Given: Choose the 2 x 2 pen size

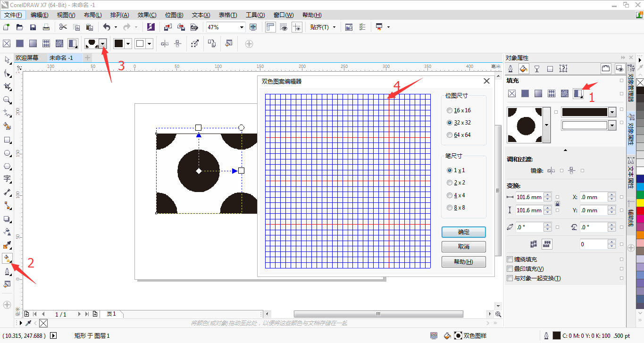Looking at the screenshot, I should click(449, 183).
